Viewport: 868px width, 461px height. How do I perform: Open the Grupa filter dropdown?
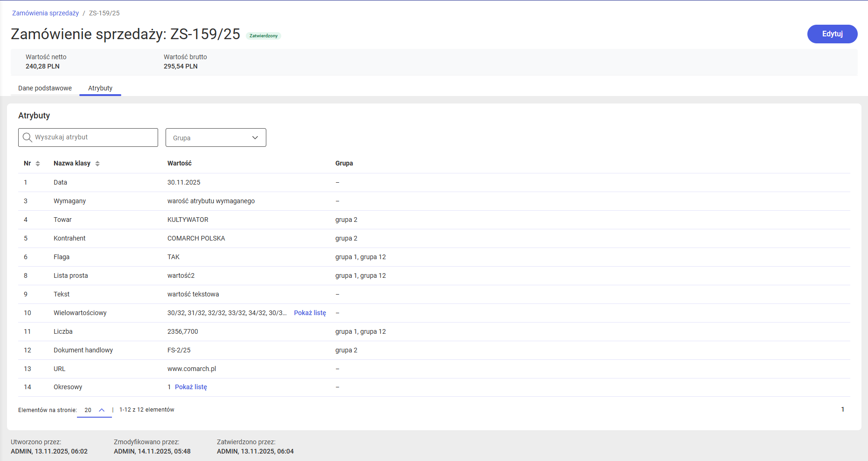pos(215,138)
